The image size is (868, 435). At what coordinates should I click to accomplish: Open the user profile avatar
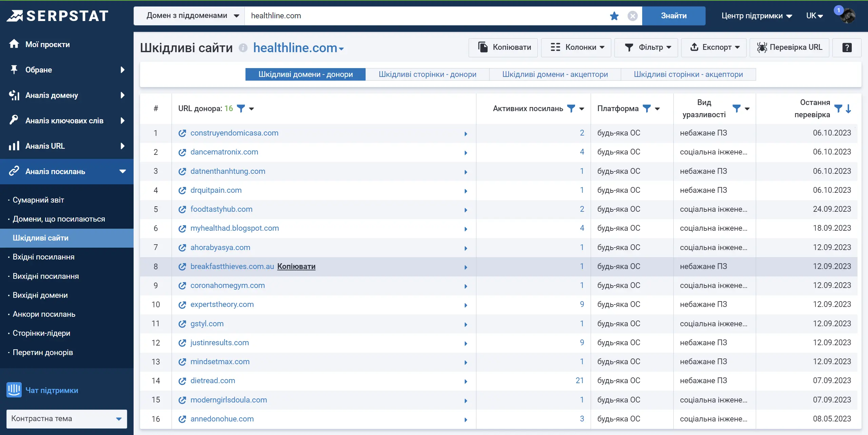pos(848,16)
